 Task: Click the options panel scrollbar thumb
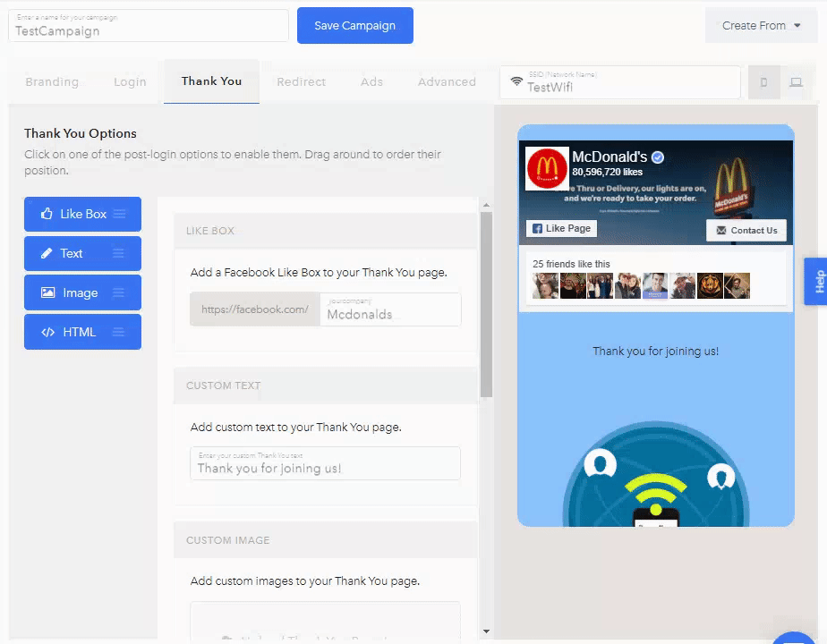click(486, 305)
